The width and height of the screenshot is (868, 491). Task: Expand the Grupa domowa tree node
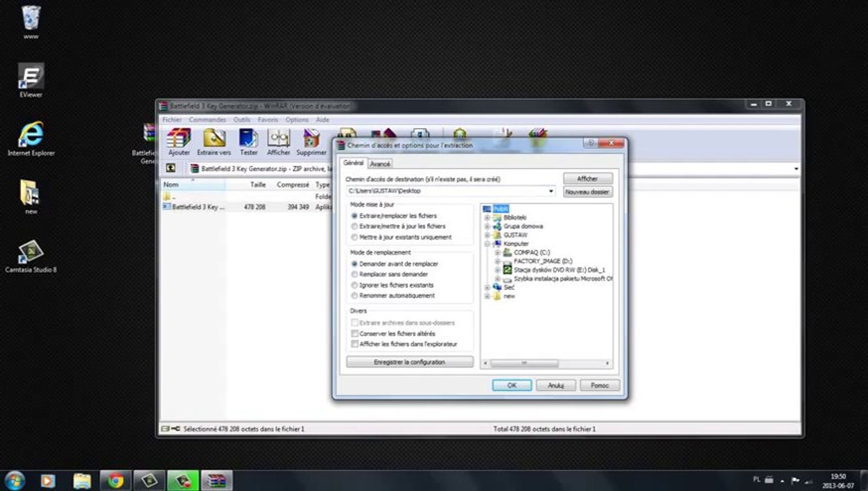[x=487, y=226]
